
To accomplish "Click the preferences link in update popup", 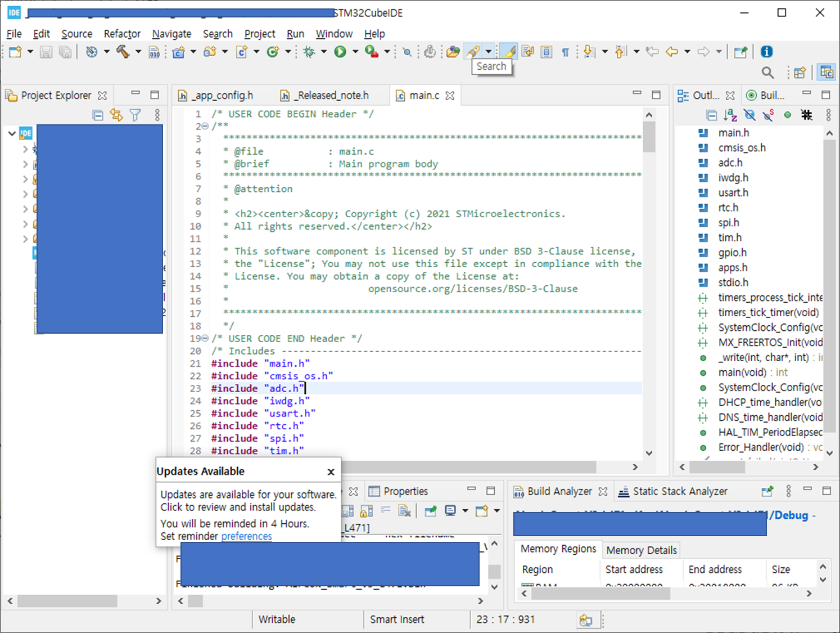I will tap(246, 536).
